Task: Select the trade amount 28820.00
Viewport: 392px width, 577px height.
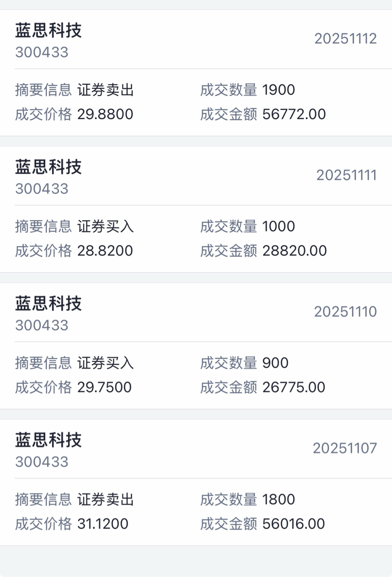Action: (295, 251)
